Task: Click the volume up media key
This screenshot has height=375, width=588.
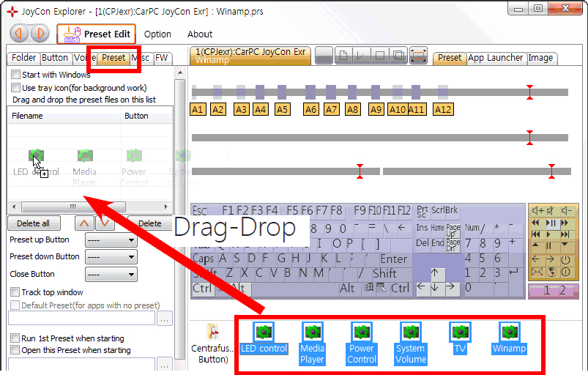Action: coord(537,211)
